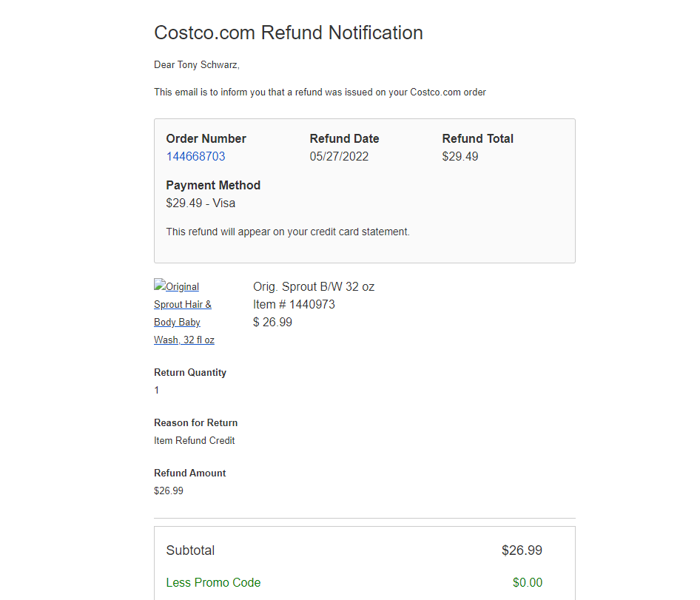
Task: Click the Orig. Sprout B/W 32 oz title
Action: pyautogui.click(x=314, y=286)
